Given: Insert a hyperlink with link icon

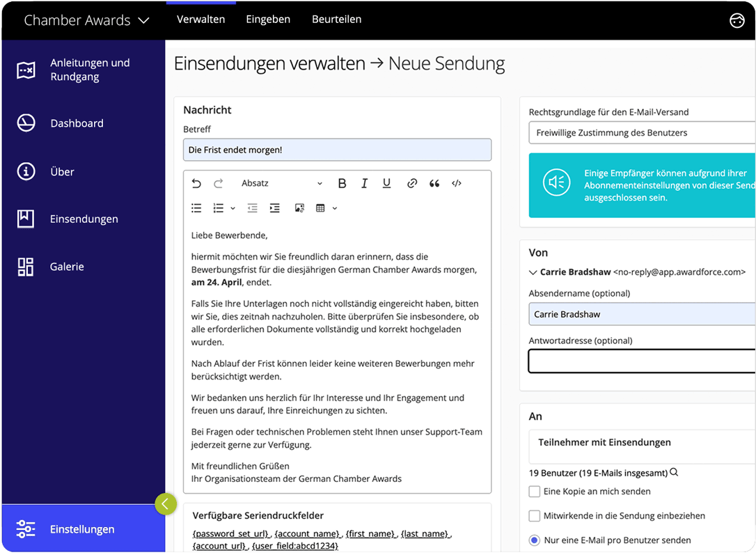Looking at the screenshot, I should click(x=411, y=183).
